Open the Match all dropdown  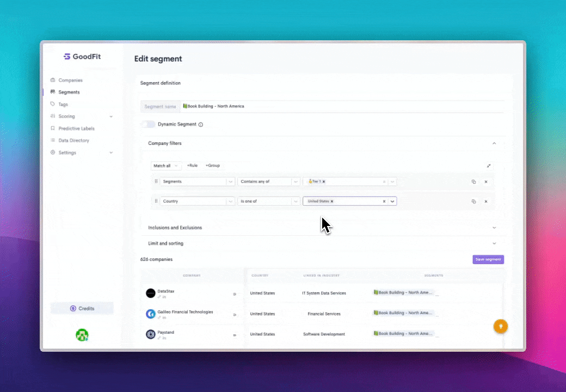coord(166,166)
